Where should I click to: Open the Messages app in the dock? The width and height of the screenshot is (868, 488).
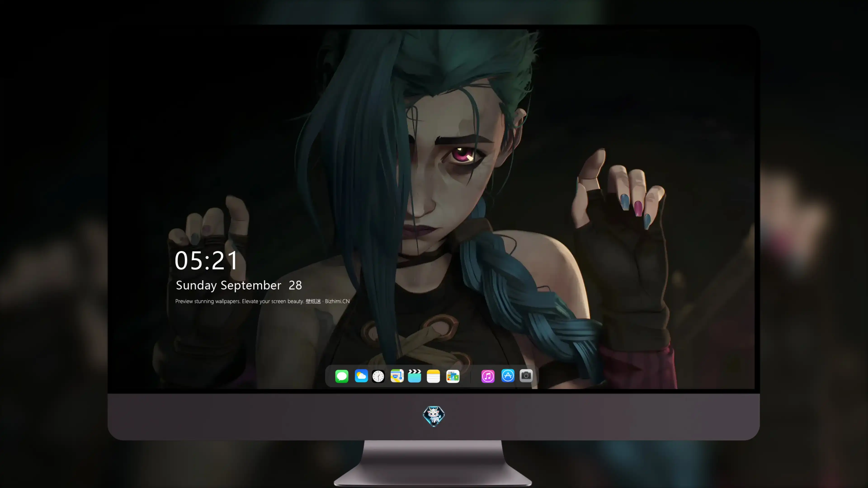click(x=342, y=376)
